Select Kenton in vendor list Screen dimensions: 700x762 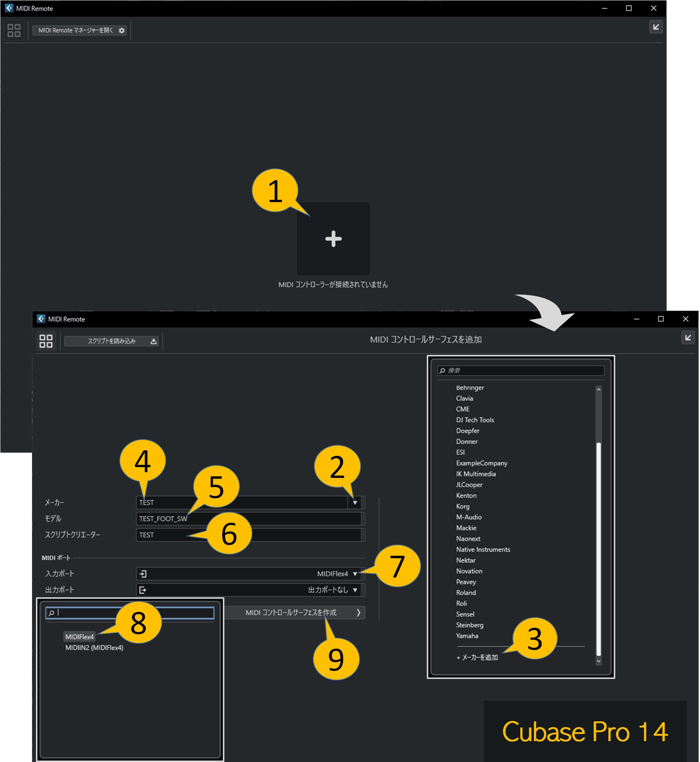pyautogui.click(x=466, y=496)
